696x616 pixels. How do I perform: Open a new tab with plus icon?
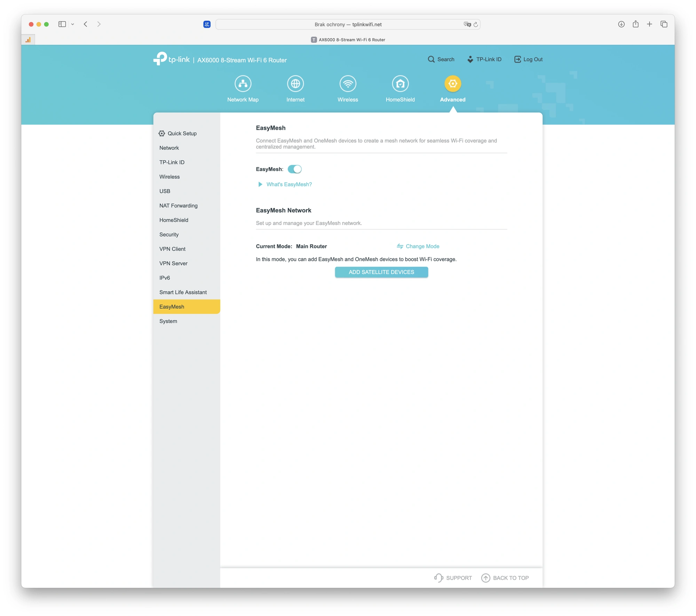click(649, 24)
